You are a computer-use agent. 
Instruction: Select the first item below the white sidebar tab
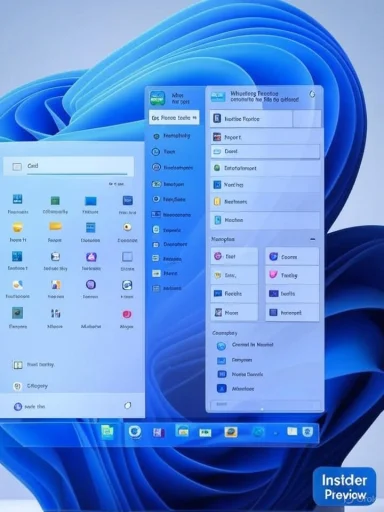click(171, 136)
